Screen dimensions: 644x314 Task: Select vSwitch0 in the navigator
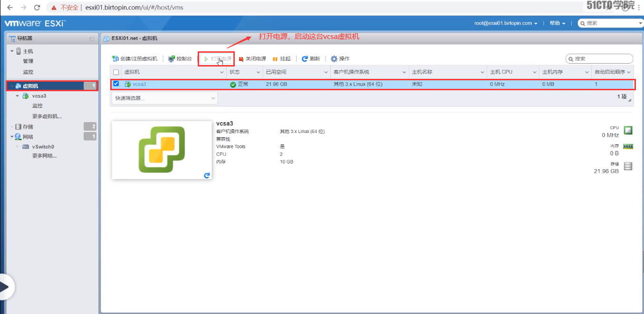[43, 147]
